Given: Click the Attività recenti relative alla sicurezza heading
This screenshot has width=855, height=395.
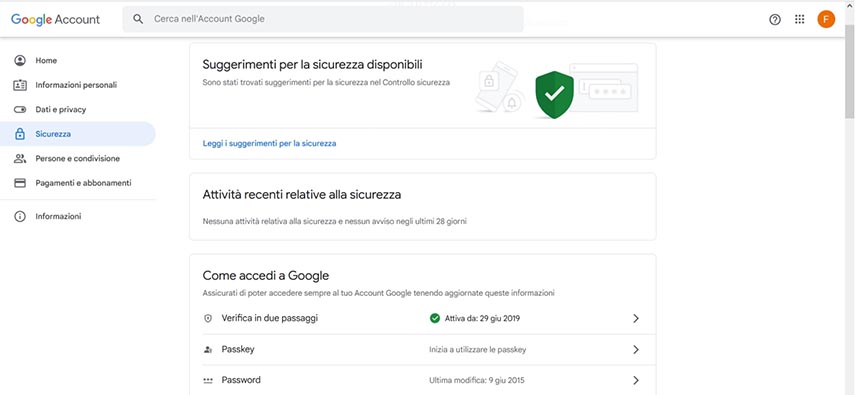Looking at the screenshot, I should pos(302,195).
